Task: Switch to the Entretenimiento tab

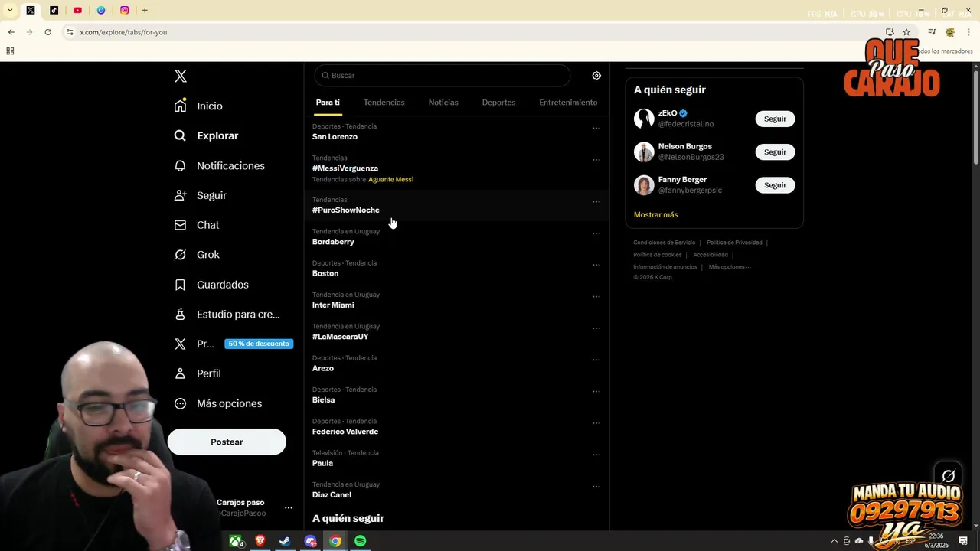Action: 568,103
